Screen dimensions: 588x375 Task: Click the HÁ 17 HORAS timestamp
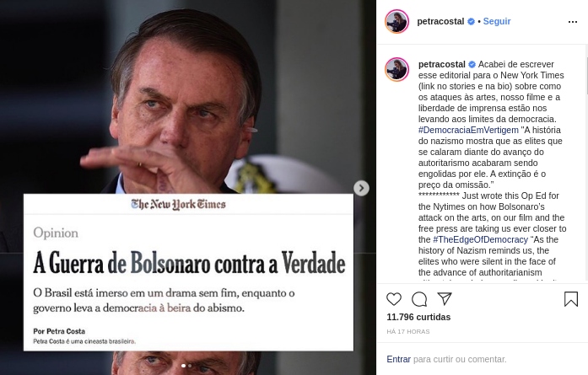408,331
